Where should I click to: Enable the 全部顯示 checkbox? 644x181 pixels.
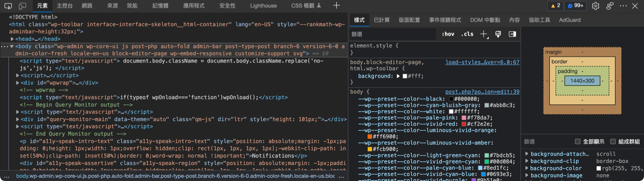pyautogui.click(x=578, y=142)
